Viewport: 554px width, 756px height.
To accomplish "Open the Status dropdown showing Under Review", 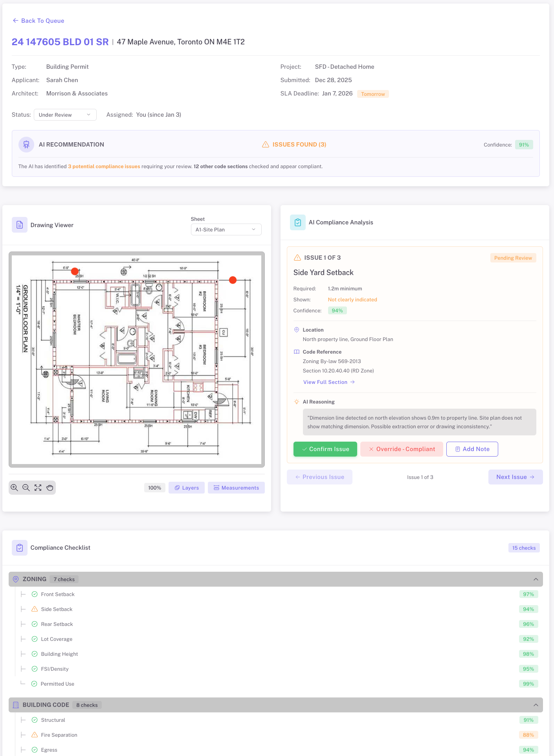I will click(x=65, y=115).
